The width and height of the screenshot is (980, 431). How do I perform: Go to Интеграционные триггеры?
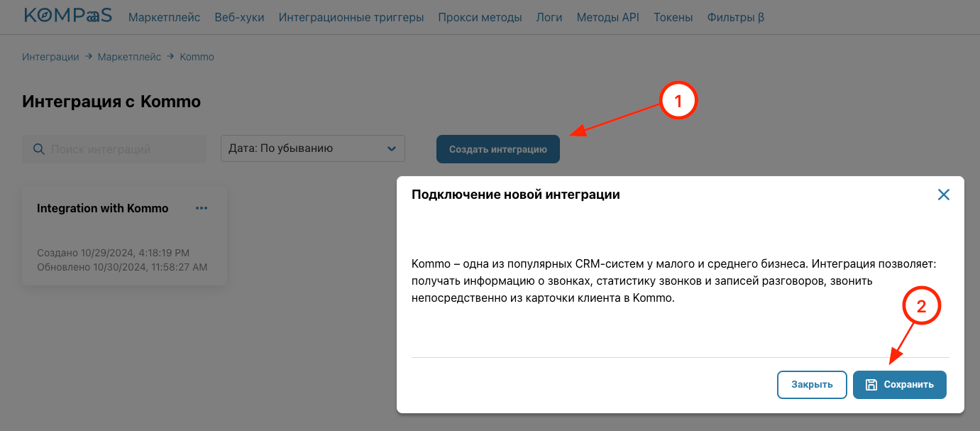(x=351, y=17)
